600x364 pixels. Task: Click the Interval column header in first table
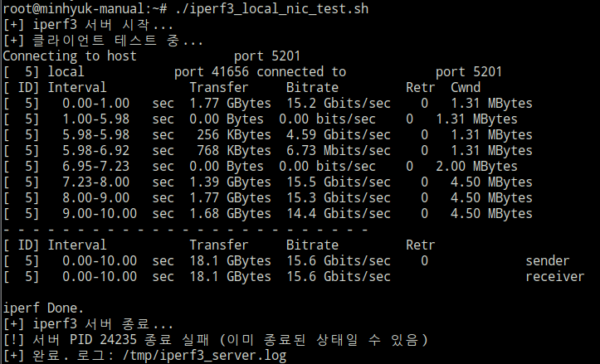coord(77,88)
